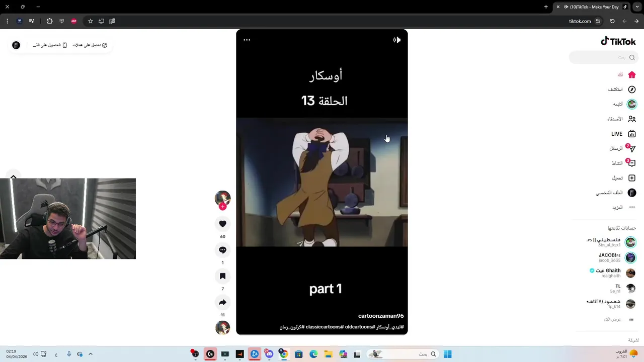Open the Activity notifications icon

631,163
